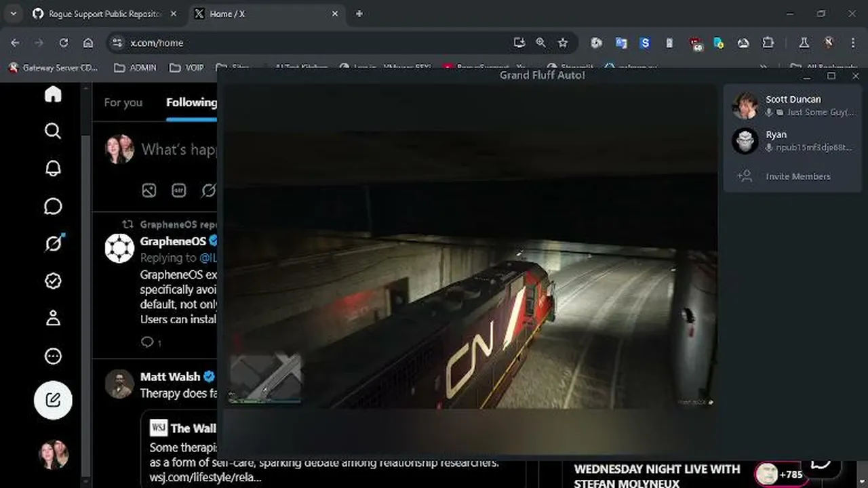This screenshot has width=868, height=488.
Task: Click the Grok icon in the composer toolbar
Action: coord(208,190)
